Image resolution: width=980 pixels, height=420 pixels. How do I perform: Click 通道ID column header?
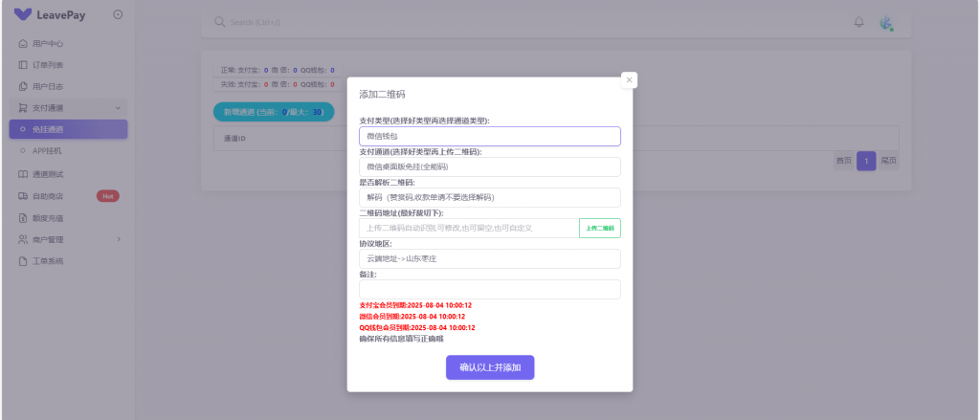click(234, 139)
